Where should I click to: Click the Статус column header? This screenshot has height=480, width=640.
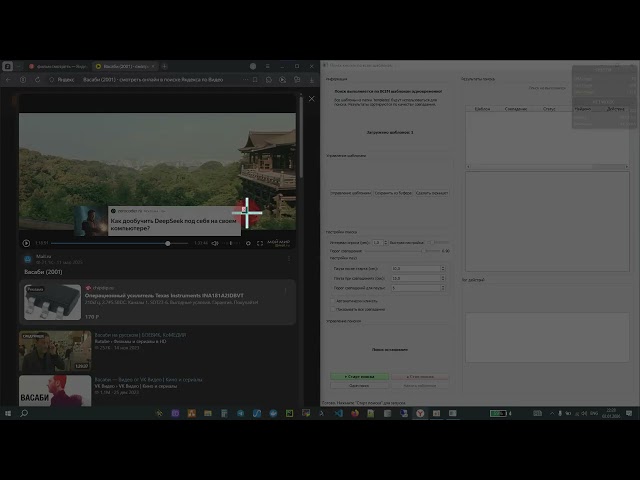pos(549,109)
